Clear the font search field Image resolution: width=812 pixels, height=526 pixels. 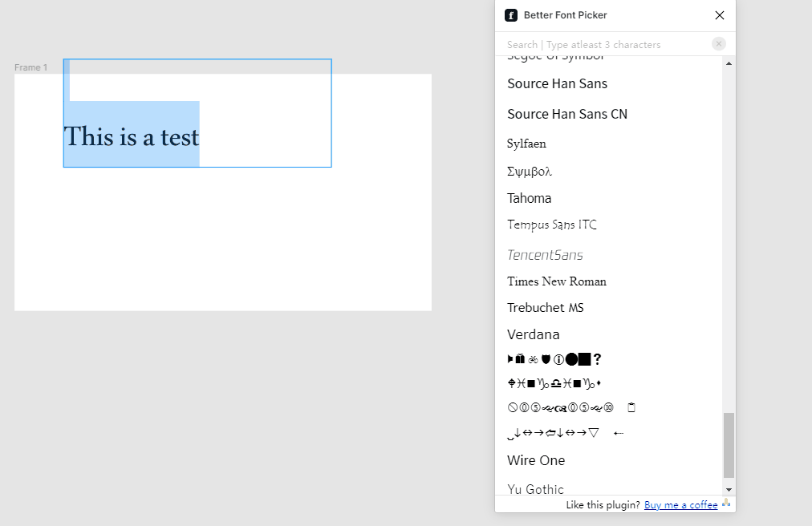[719, 44]
